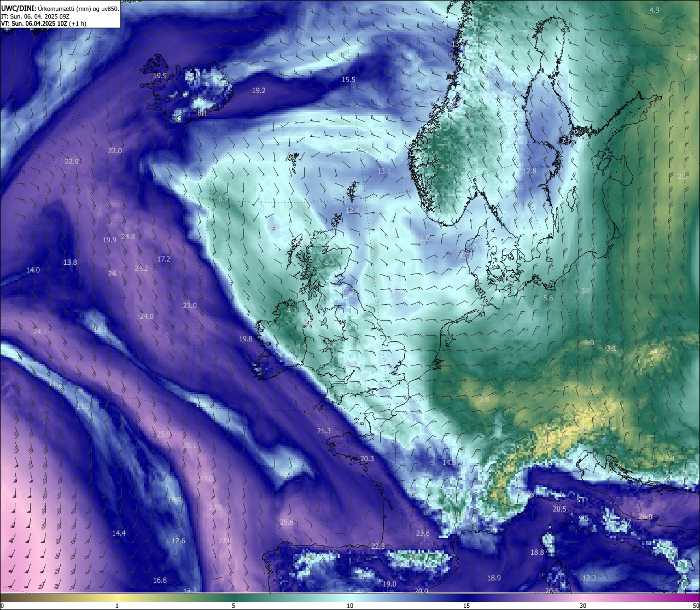Click the 4.9 value on the map
The height and width of the screenshot is (610, 700).
pyautogui.click(x=654, y=10)
